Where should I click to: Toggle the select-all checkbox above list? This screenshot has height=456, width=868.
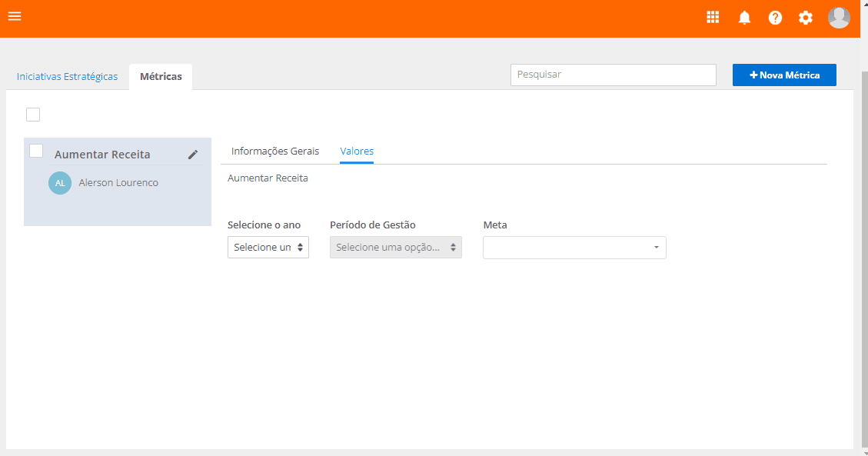coord(33,115)
